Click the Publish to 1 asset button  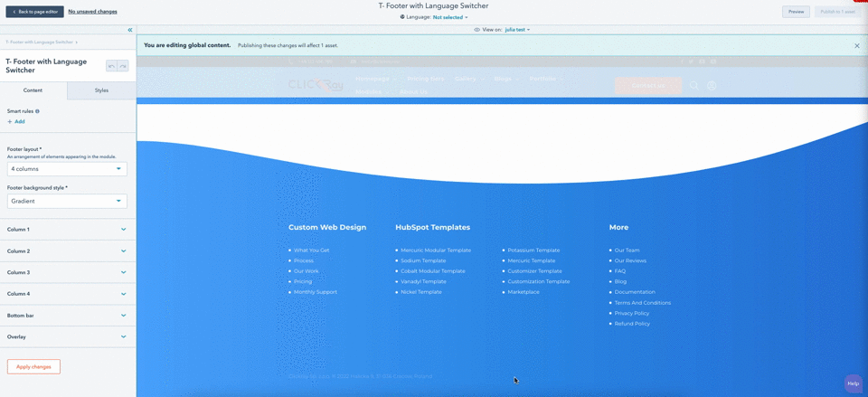[837, 12]
